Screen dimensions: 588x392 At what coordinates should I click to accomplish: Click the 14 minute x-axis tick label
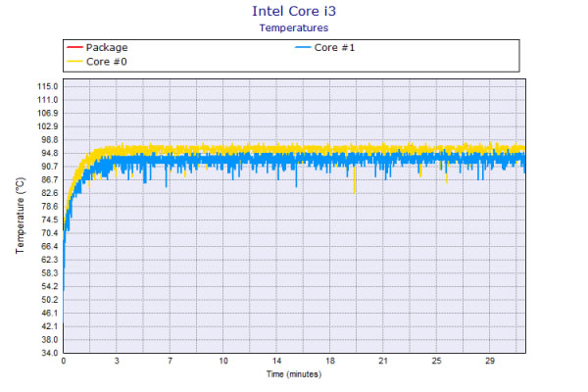(x=276, y=361)
